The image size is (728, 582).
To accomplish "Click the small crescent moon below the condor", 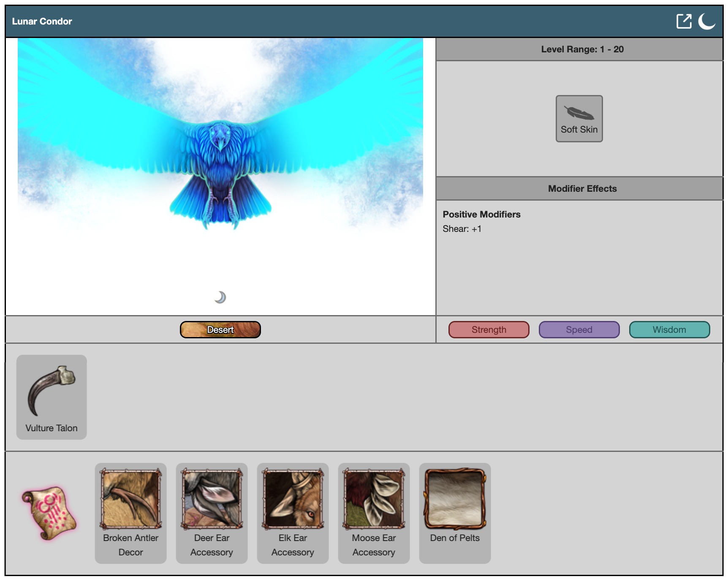I will click(x=220, y=297).
